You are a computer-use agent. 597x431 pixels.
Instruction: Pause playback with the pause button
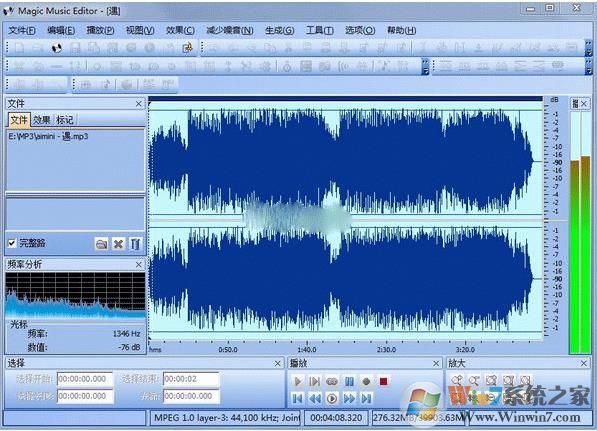(349, 381)
